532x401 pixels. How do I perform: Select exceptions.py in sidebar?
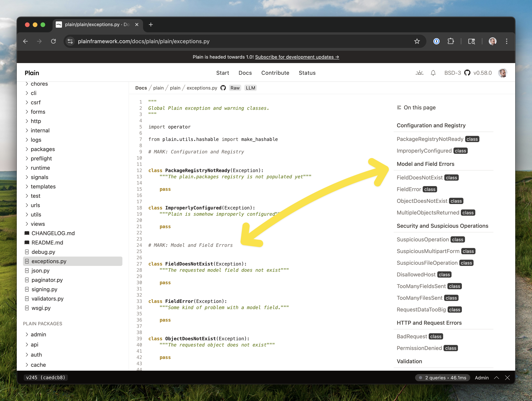[73, 261]
